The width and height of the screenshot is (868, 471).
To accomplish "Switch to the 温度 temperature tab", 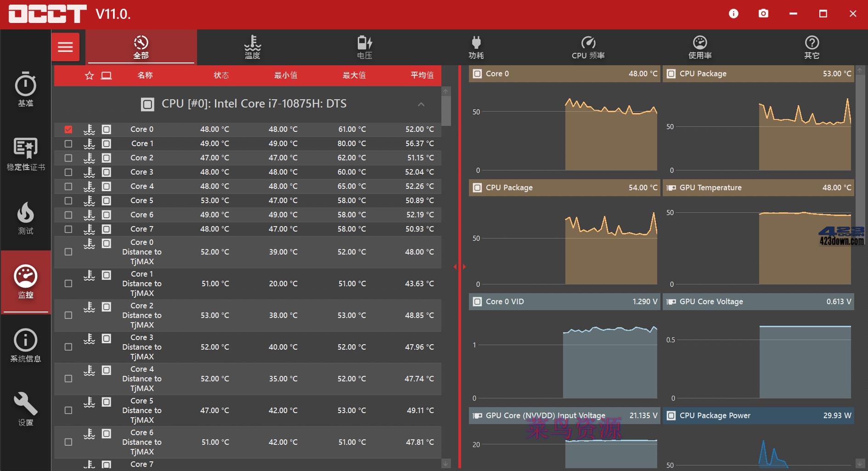I will coord(252,47).
